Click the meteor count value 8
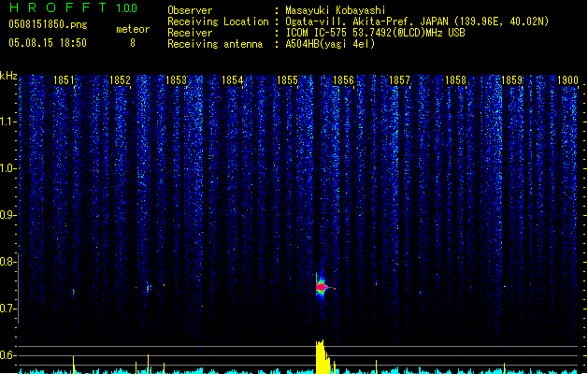This screenshot has height=374, width=588. point(133,43)
